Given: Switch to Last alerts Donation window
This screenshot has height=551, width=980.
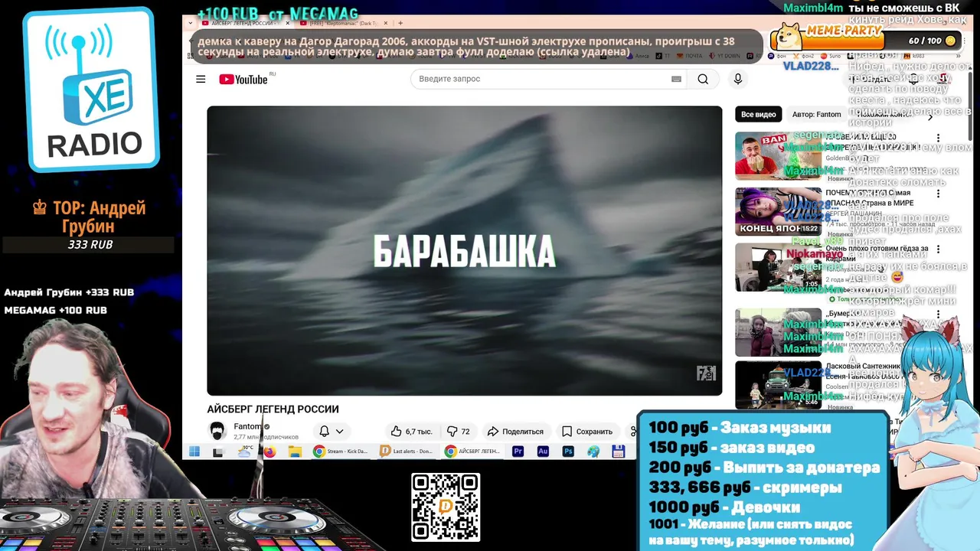Looking at the screenshot, I should click(x=407, y=452).
